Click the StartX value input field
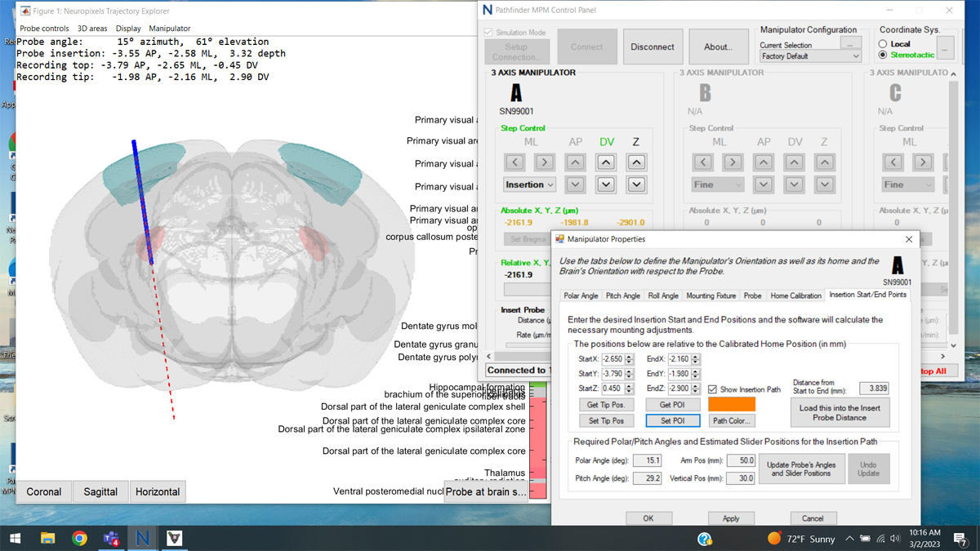This screenshot has width=980, height=551. click(612, 359)
